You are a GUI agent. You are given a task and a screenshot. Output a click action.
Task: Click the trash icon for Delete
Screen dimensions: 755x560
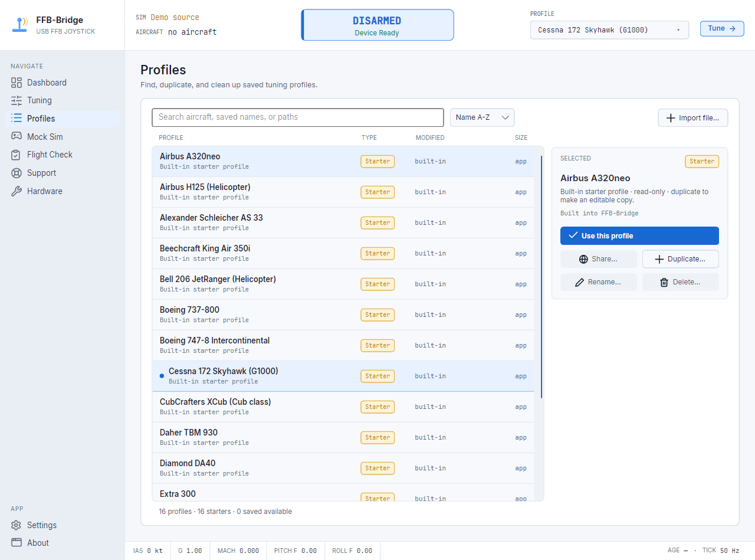(x=664, y=282)
